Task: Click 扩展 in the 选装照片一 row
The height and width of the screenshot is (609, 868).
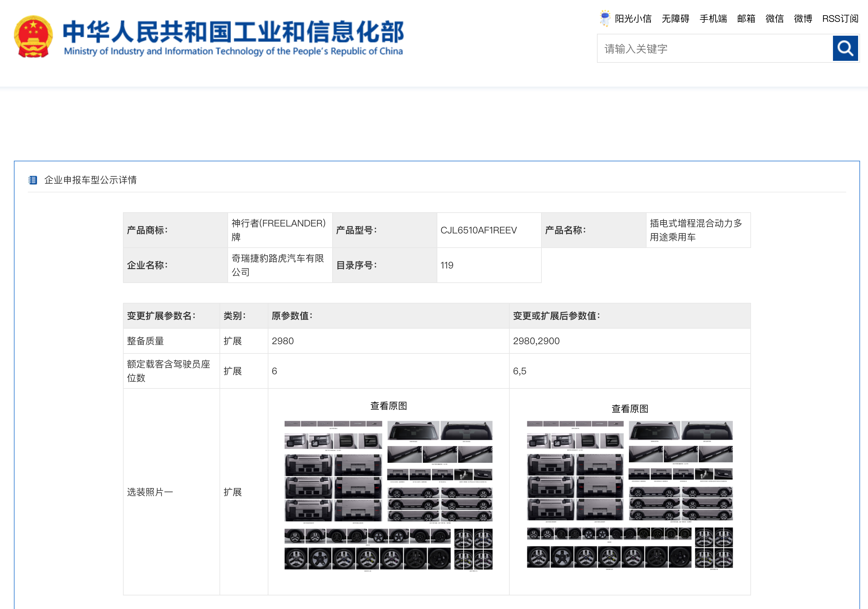Action: (232, 492)
